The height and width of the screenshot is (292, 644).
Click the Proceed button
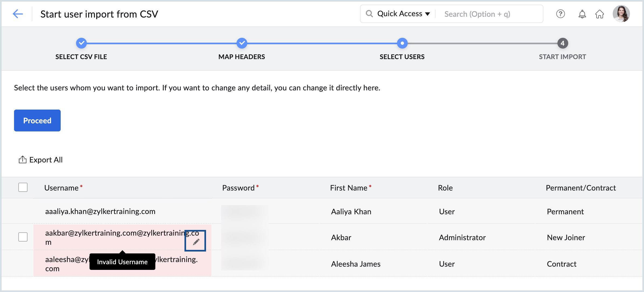point(37,121)
